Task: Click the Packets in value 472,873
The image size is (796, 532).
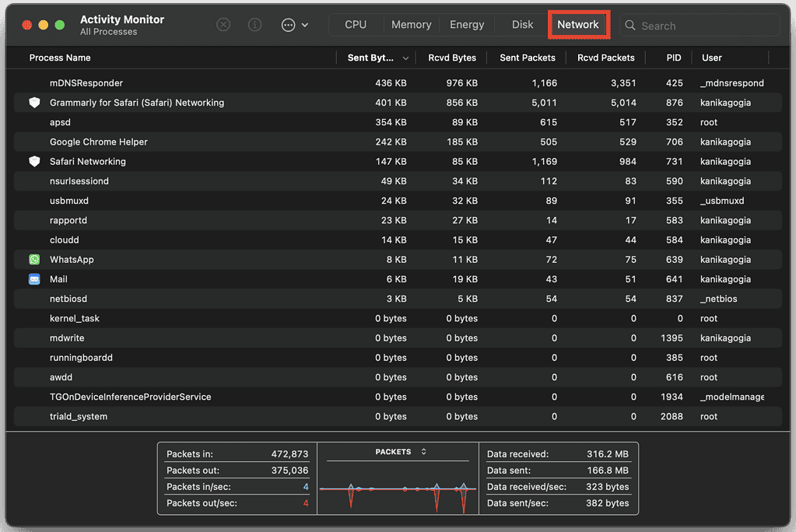Action: point(289,453)
